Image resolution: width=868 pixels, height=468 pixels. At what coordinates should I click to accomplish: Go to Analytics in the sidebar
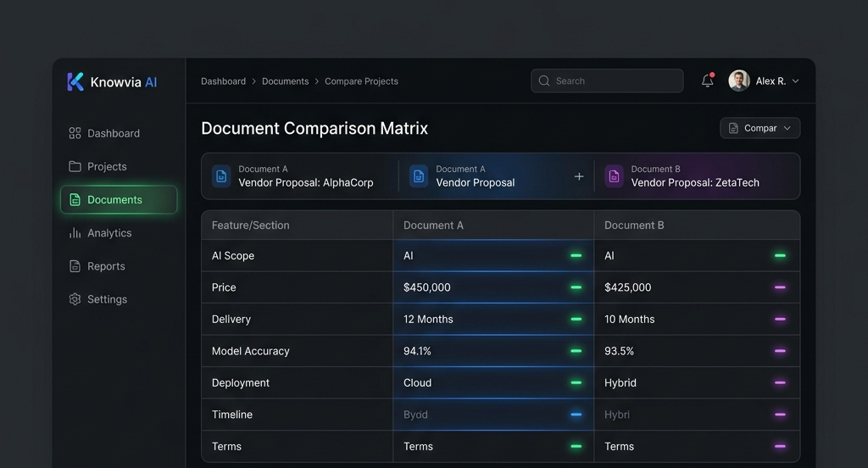click(119, 233)
